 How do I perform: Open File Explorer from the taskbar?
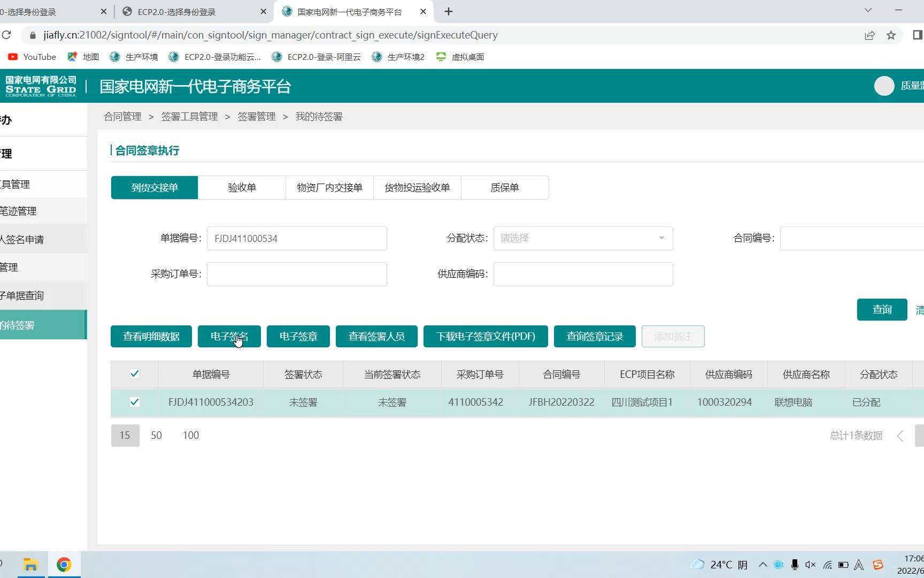(x=30, y=564)
